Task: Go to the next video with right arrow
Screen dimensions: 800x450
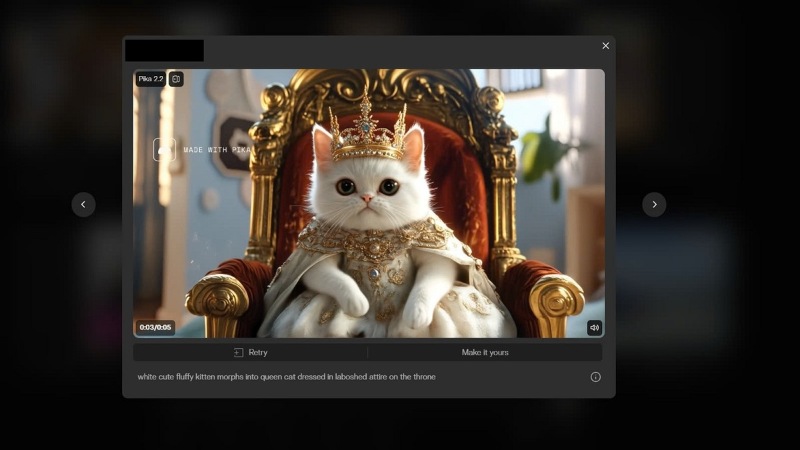Action: click(x=654, y=204)
